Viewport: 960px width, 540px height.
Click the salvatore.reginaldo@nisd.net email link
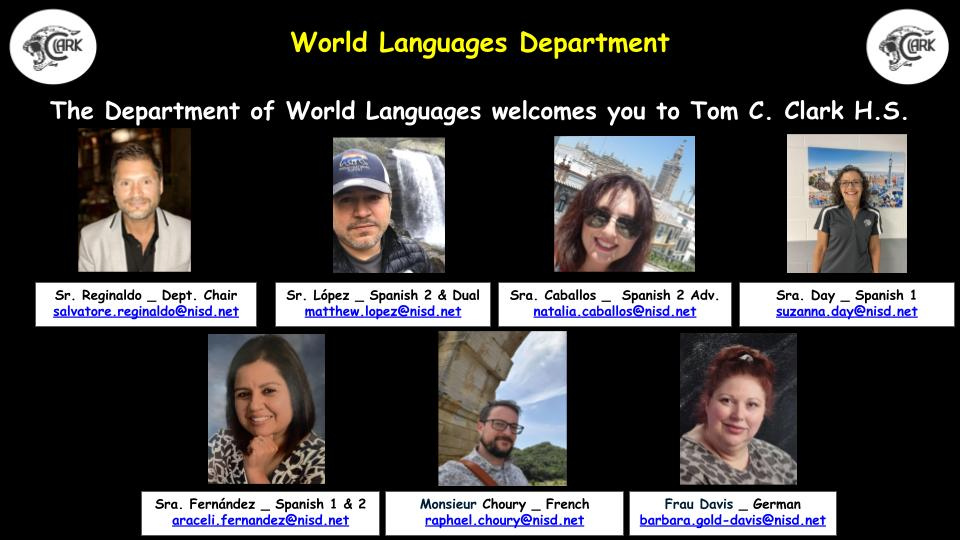146,312
